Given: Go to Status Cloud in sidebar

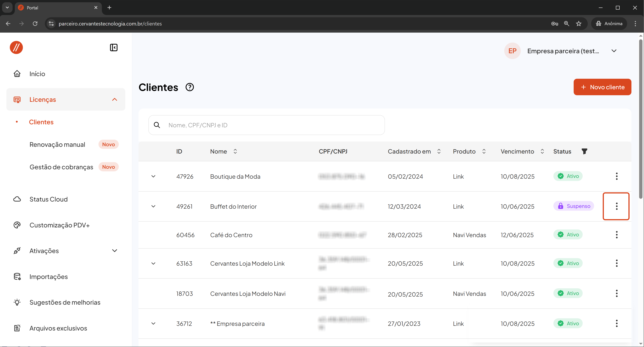Looking at the screenshot, I should click(x=49, y=199).
